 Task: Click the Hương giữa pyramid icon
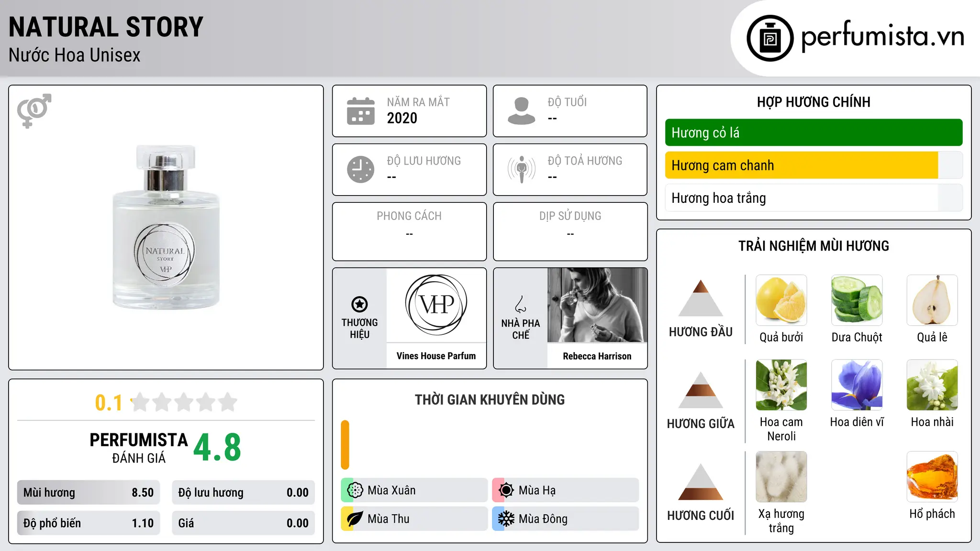701,390
